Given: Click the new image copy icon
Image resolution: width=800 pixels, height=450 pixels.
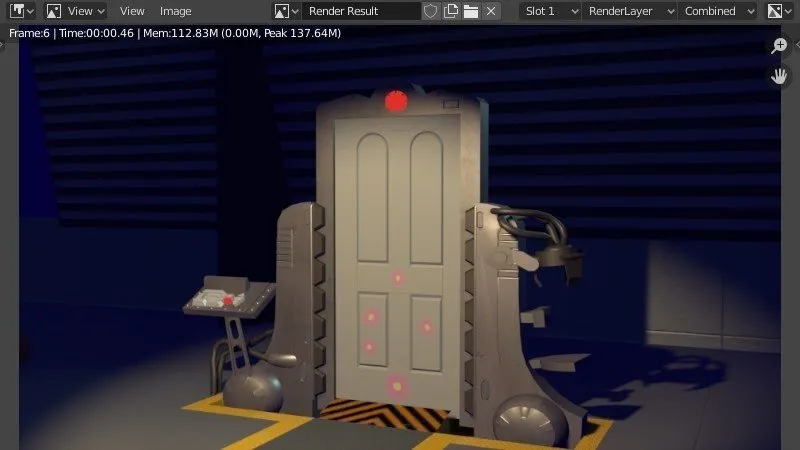Looking at the screenshot, I should [451, 11].
